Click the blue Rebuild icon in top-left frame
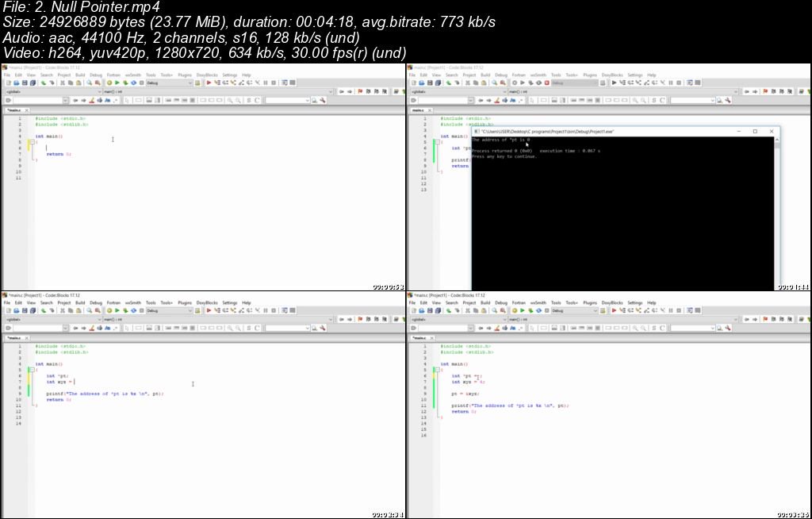This screenshot has width=812, height=519. (133, 83)
